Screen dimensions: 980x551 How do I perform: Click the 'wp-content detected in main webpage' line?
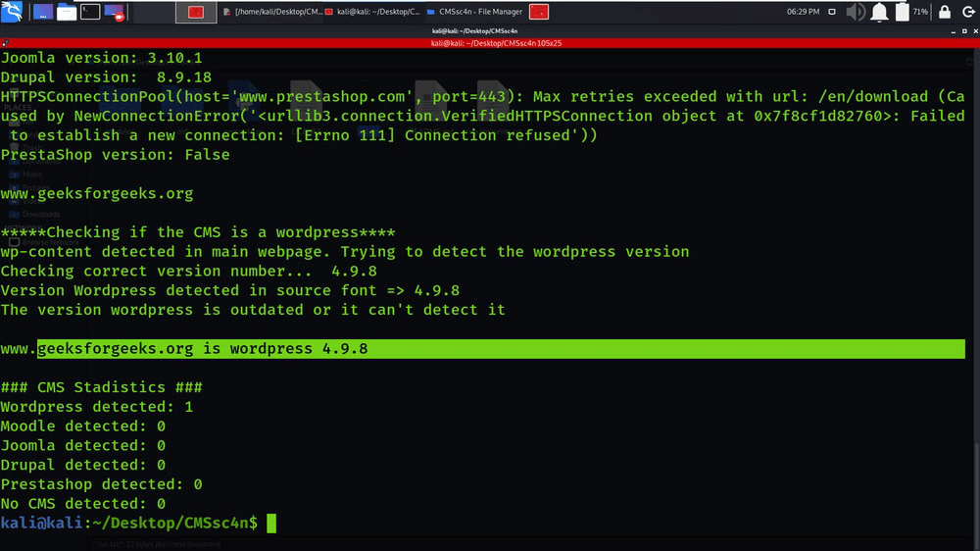(344, 252)
